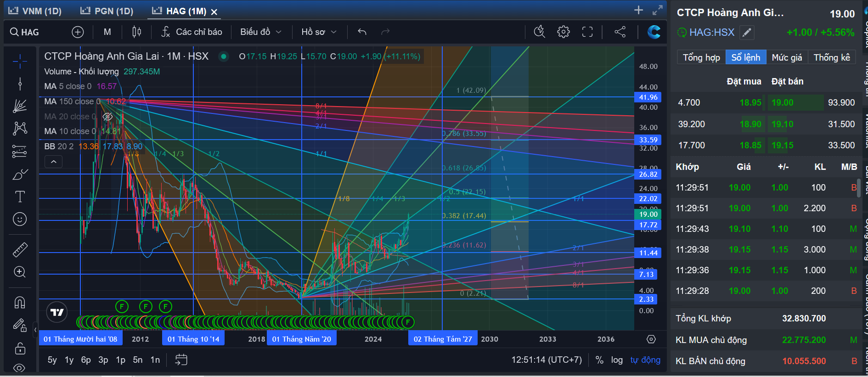Collapse the left drawing toolbar

click(x=35, y=329)
